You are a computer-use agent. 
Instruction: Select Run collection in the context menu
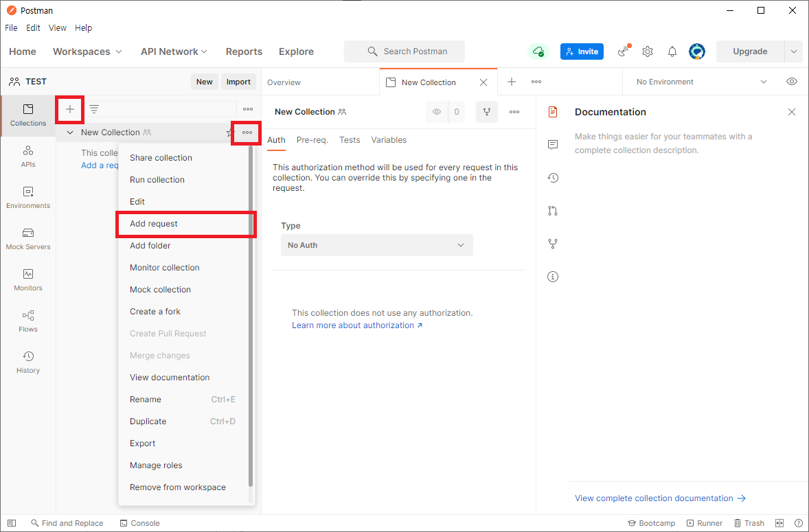183,180
